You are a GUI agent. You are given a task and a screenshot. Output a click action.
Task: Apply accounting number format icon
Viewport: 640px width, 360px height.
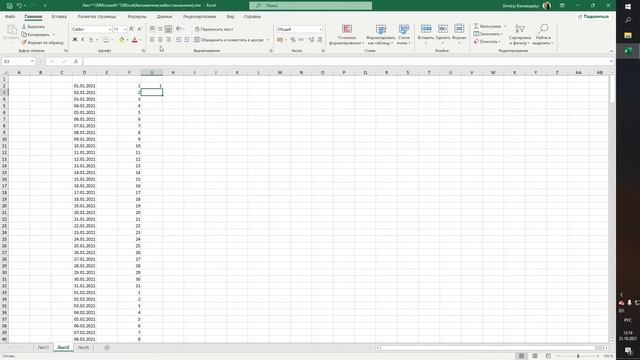[280, 40]
